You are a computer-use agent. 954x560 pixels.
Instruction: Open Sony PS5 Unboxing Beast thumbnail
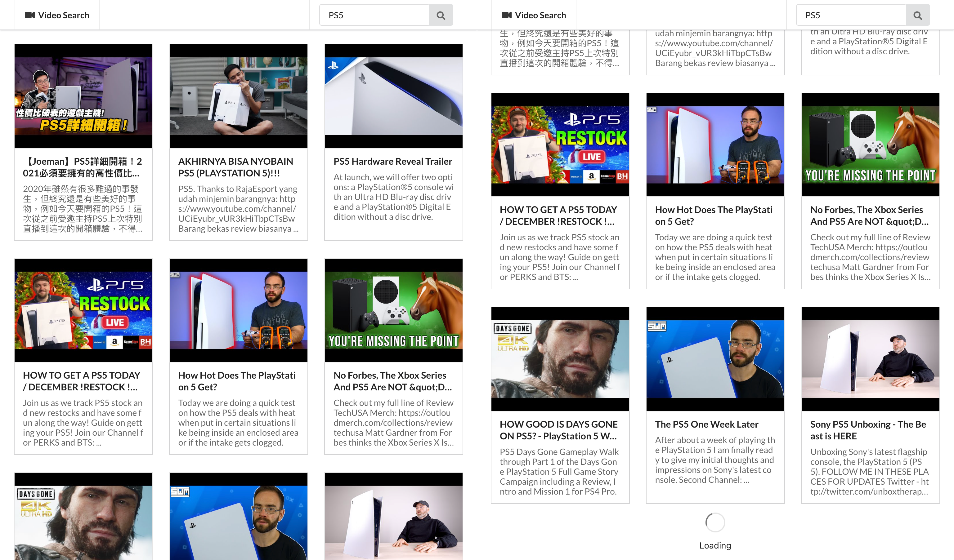870,359
